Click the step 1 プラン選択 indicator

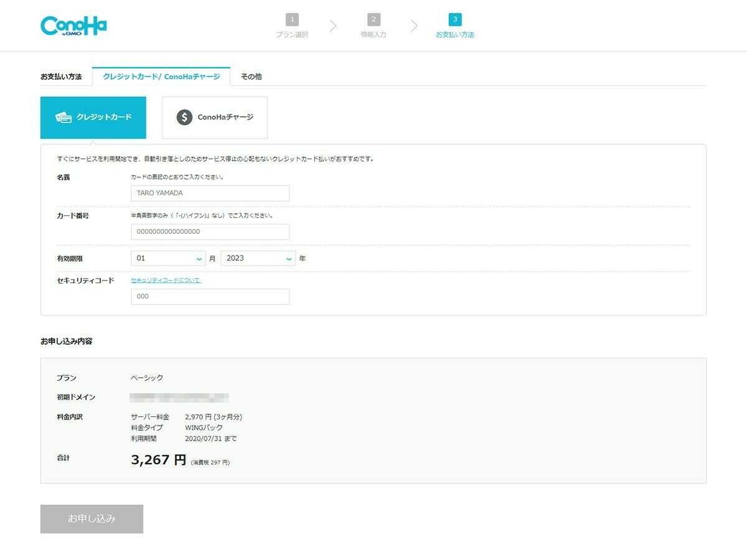pyautogui.click(x=292, y=25)
